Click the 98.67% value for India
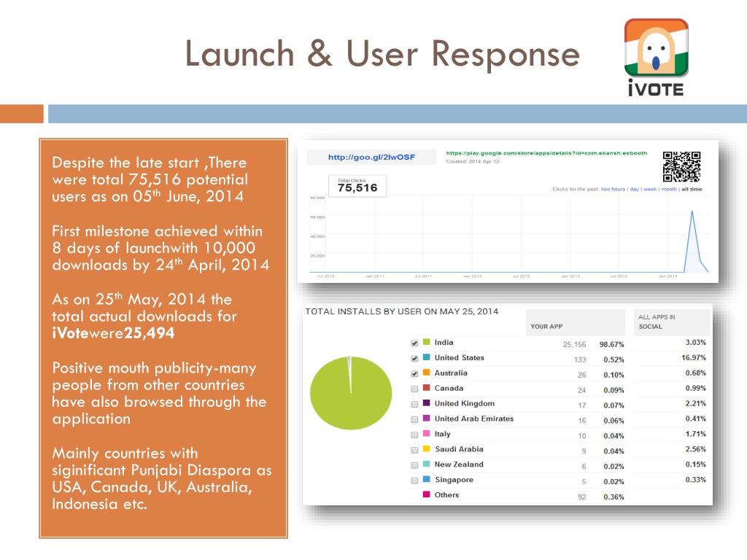Image resolution: width=747 pixels, height=560 pixels. [612, 344]
